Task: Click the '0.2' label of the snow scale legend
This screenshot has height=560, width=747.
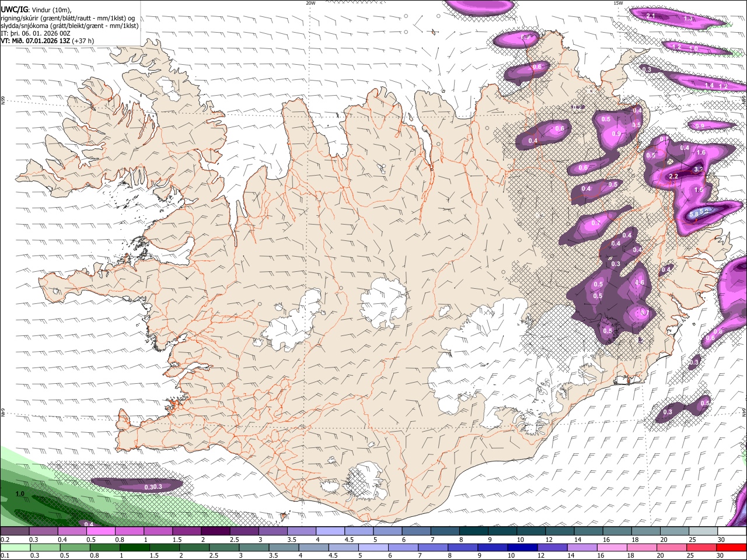Action: [x=5, y=540]
